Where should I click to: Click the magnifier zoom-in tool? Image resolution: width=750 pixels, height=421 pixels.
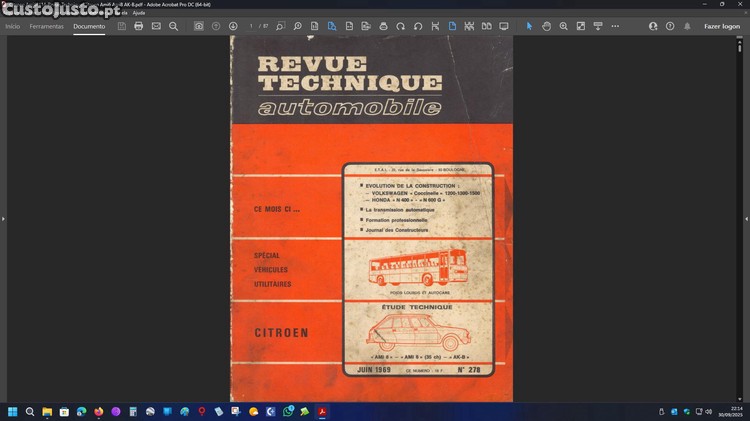pos(563,26)
